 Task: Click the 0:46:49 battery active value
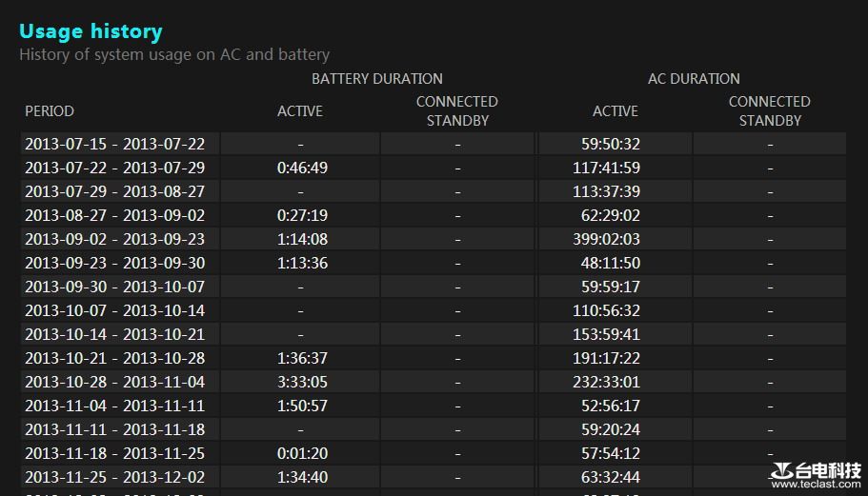click(302, 168)
